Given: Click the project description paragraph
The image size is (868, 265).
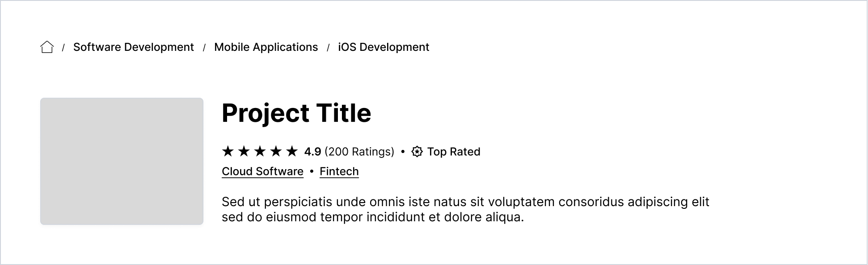Looking at the screenshot, I should pos(465,209).
